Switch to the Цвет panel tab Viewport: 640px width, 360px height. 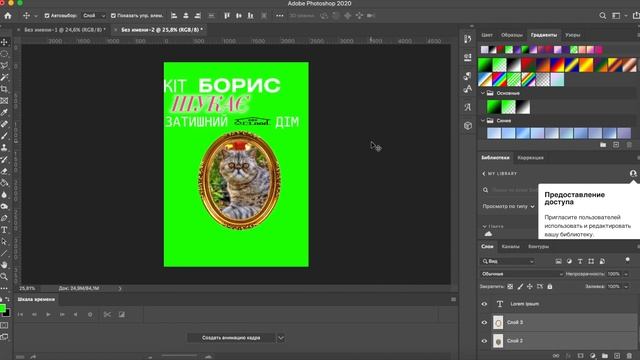[x=487, y=35]
